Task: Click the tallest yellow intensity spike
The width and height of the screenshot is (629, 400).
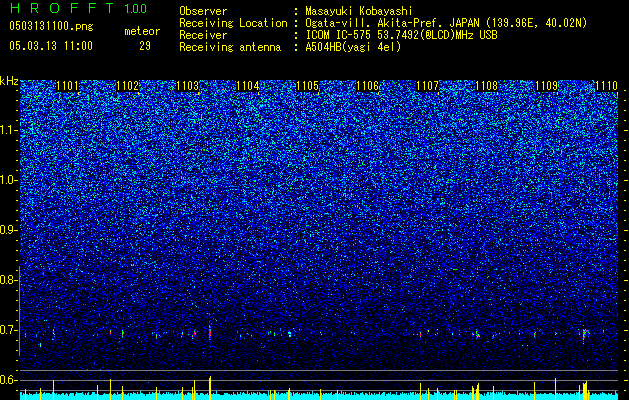Action: (x=210, y=388)
